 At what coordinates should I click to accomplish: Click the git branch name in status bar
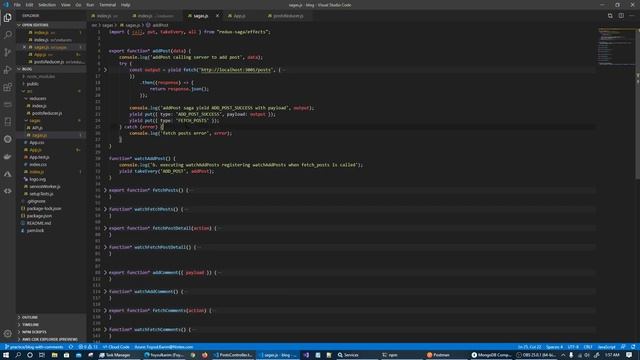[34, 347]
